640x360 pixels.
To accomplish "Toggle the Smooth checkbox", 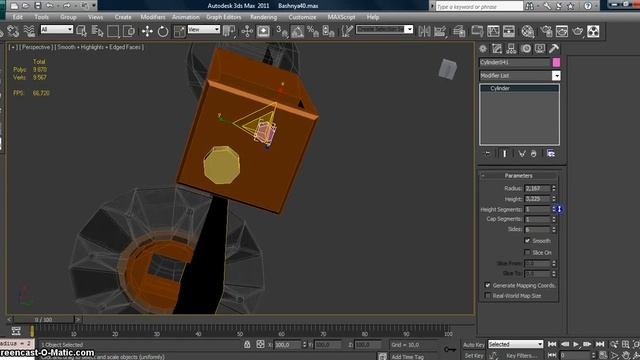I will click(x=527, y=241).
